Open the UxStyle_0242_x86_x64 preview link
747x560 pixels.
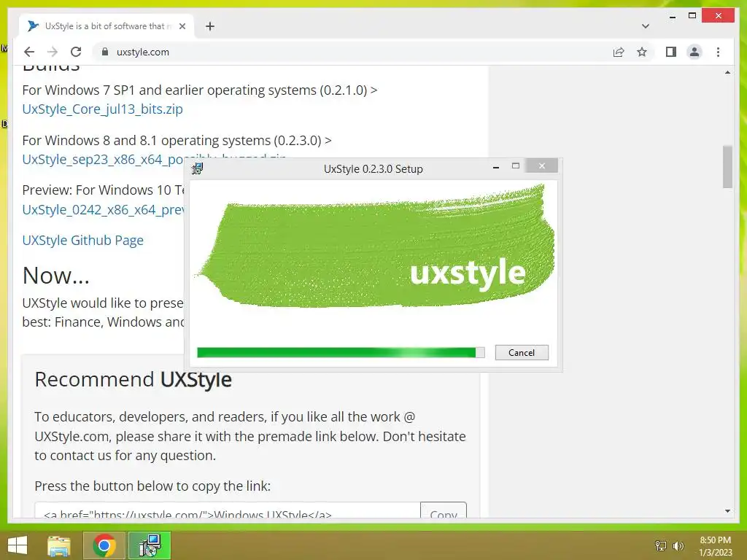pyautogui.click(x=104, y=209)
